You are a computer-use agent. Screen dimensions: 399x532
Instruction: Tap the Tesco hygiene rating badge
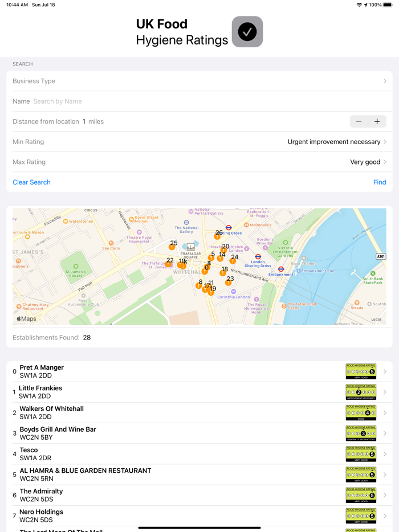point(361,454)
